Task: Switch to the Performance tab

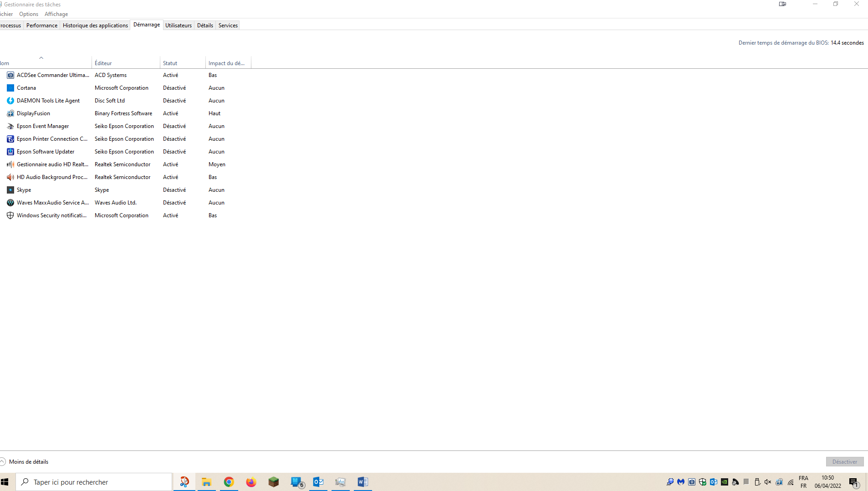Action: (42, 26)
